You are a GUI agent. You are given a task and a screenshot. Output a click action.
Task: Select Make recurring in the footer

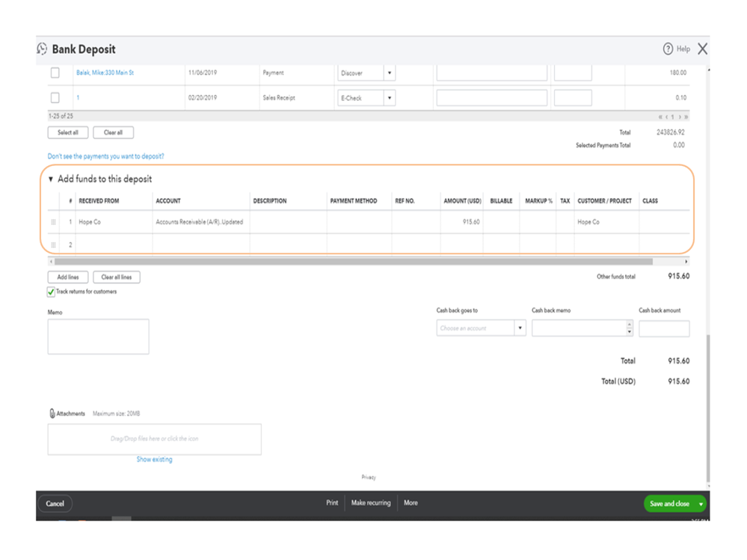click(x=371, y=503)
